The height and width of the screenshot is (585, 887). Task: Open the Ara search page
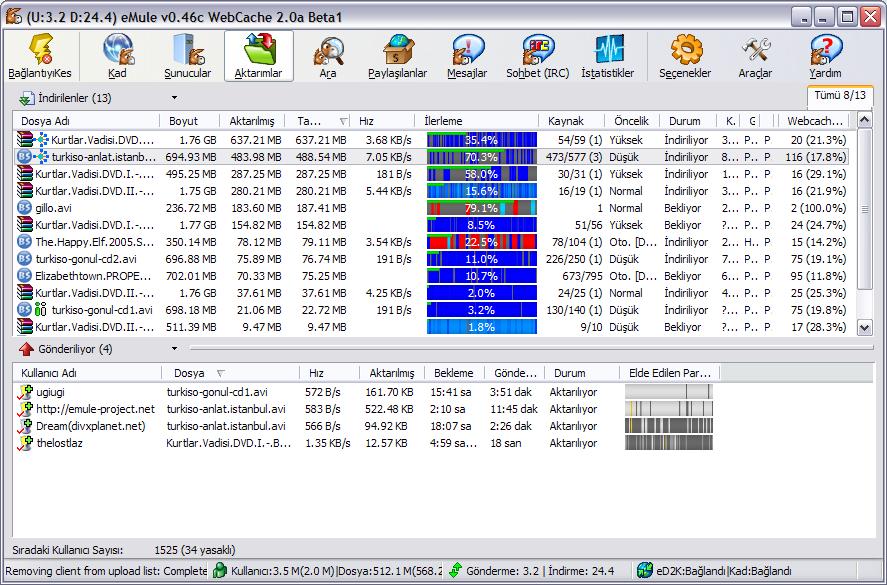[x=328, y=56]
